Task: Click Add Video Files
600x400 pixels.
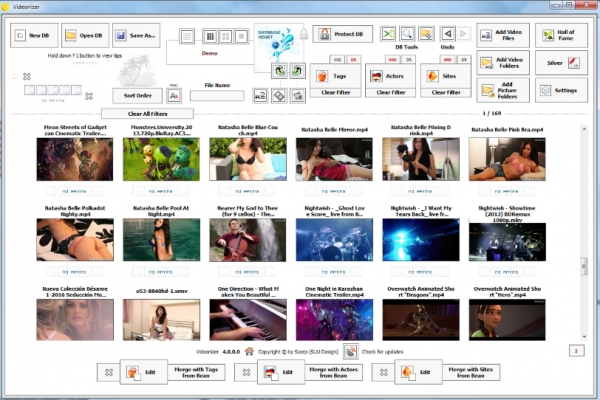Action: click(503, 36)
